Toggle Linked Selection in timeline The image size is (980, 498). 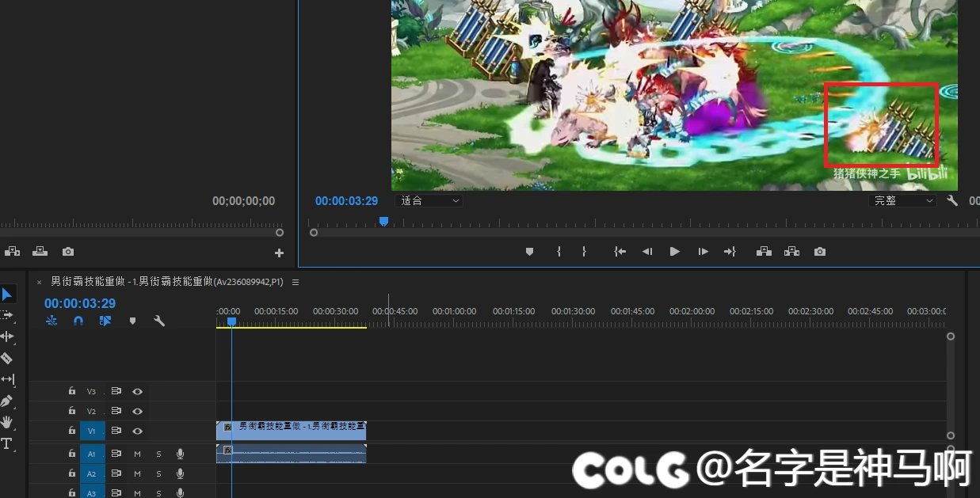(105, 321)
